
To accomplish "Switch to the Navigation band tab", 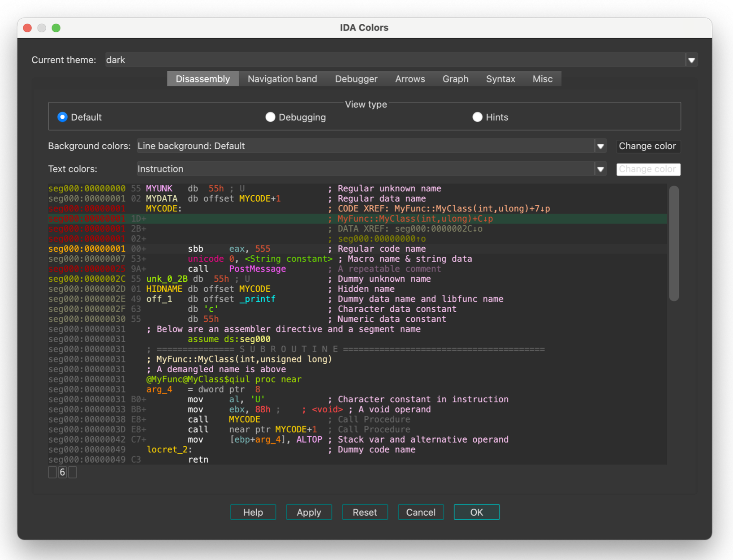I will click(x=282, y=79).
